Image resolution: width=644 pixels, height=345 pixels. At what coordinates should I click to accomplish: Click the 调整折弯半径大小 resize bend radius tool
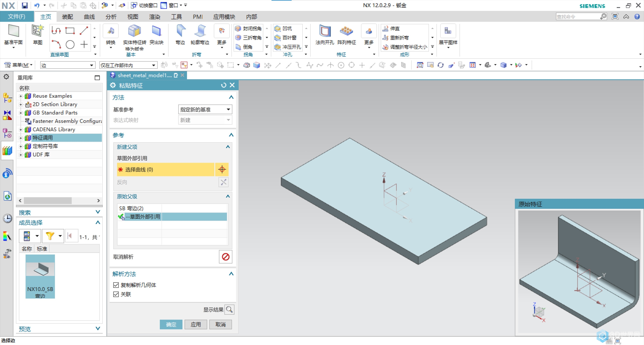[405, 47]
